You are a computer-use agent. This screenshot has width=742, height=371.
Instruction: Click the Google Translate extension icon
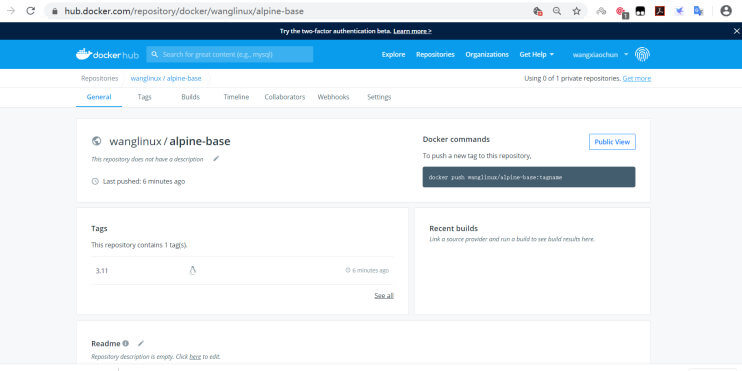click(x=698, y=11)
